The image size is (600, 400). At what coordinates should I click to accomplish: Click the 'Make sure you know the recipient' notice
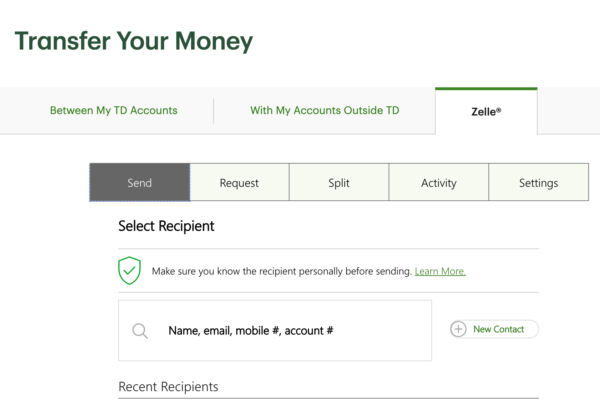point(281,271)
